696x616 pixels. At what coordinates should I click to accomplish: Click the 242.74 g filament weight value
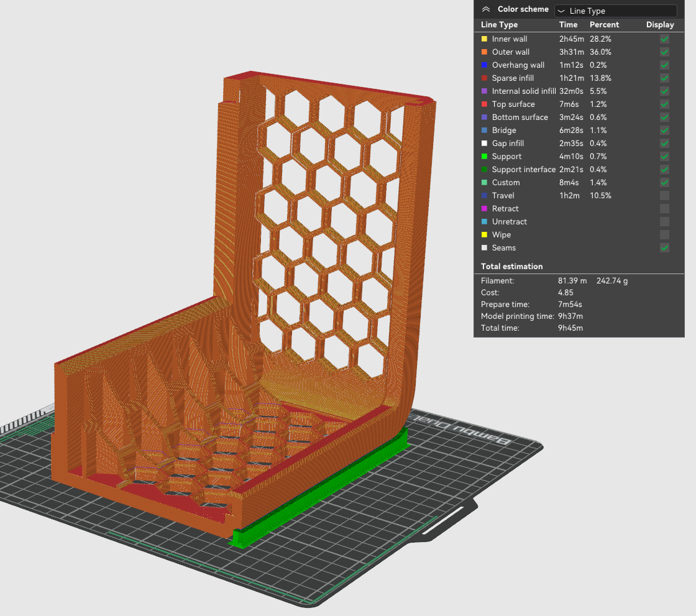tap(612, 281)
